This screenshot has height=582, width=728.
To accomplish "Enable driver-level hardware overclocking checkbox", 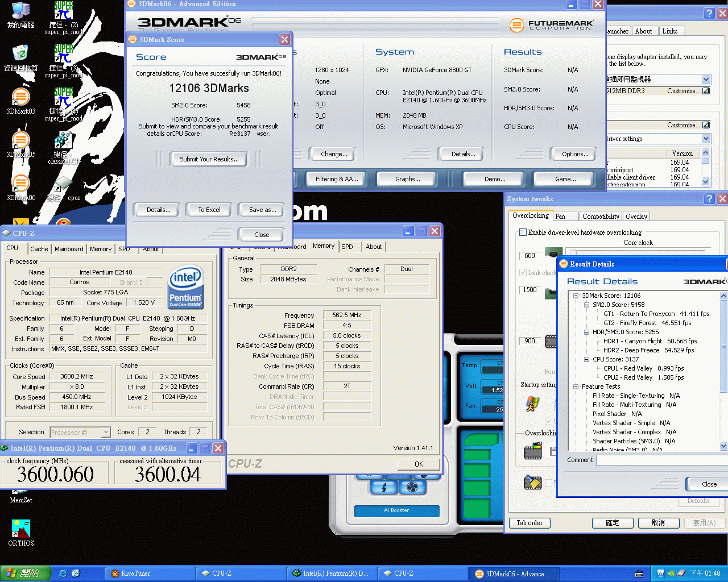I will [523, 232].
